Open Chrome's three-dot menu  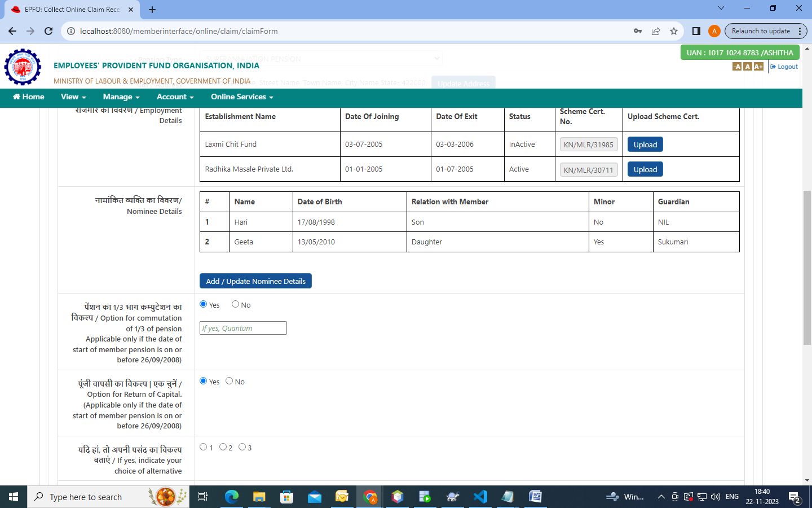click(x=800, y=31)
